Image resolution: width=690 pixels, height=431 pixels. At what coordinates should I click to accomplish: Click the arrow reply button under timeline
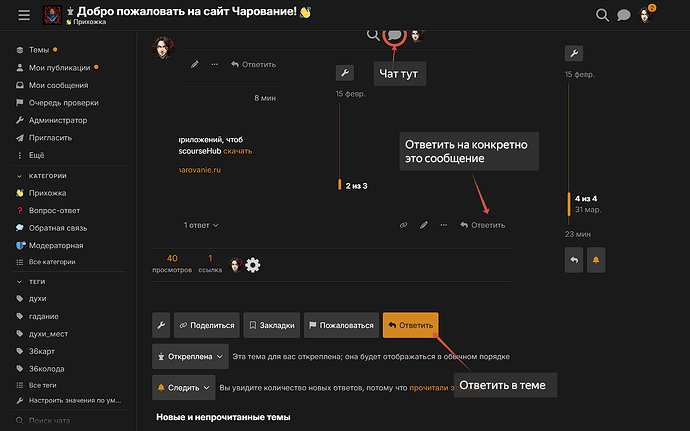(574, 260)
